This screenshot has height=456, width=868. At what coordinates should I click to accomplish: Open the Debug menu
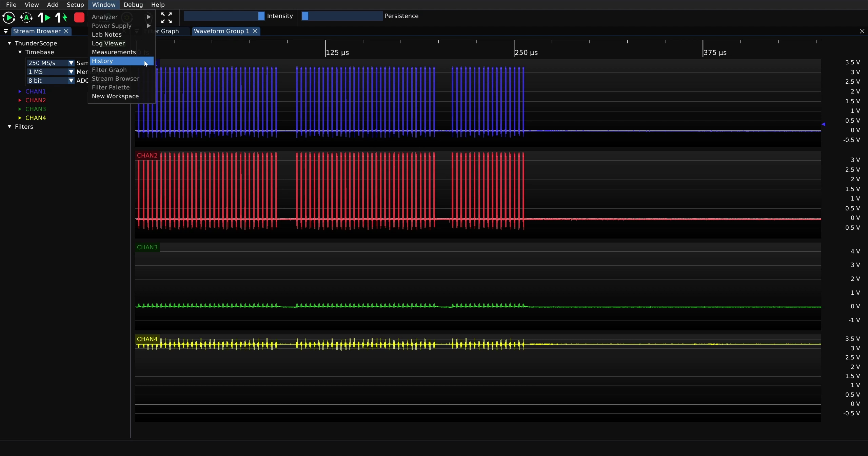(x=133, y=5)
